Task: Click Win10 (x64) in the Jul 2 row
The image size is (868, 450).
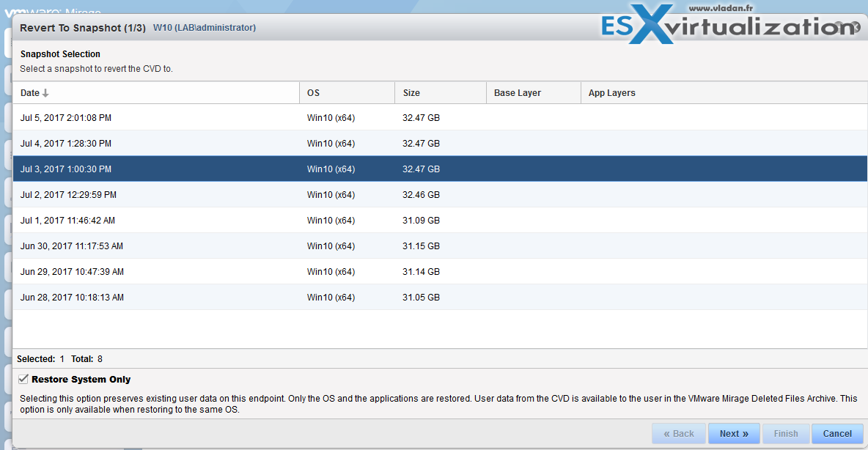Action: click(x=331, y=195)
